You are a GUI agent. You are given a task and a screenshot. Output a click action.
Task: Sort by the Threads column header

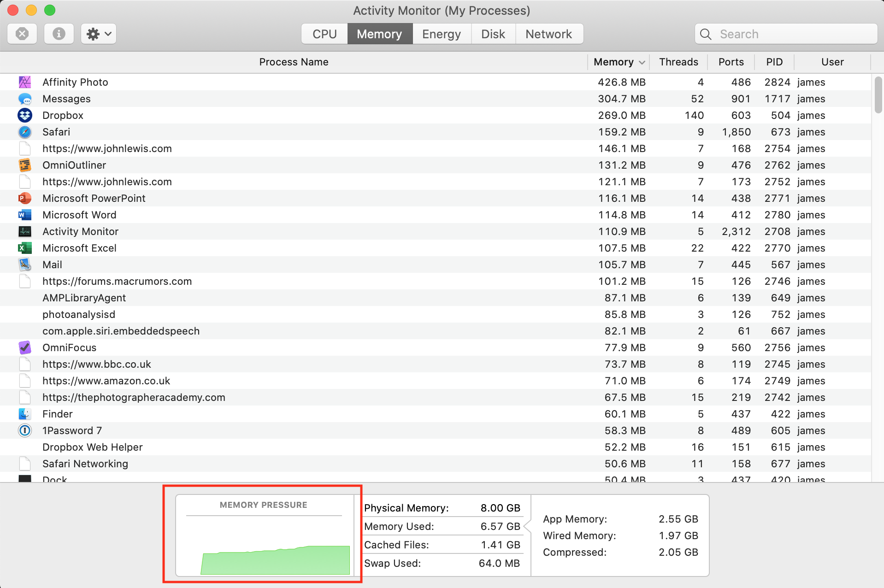678,62
